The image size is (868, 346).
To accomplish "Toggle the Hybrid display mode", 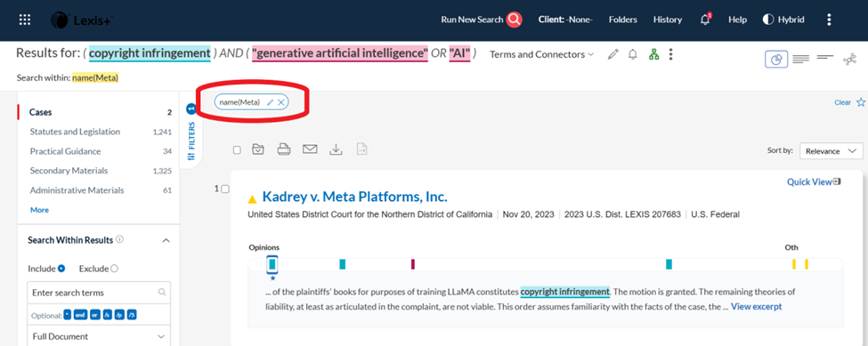I will click(783, 20).
